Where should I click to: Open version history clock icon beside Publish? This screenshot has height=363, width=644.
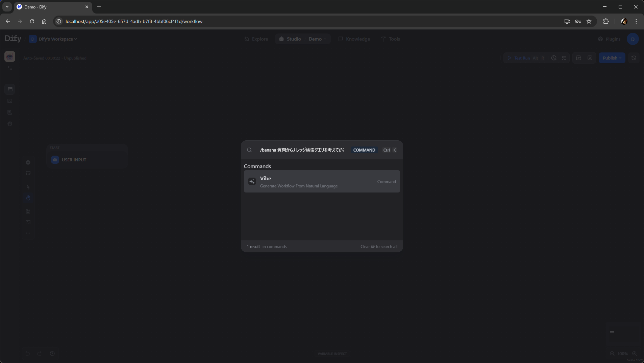[634, 58]
